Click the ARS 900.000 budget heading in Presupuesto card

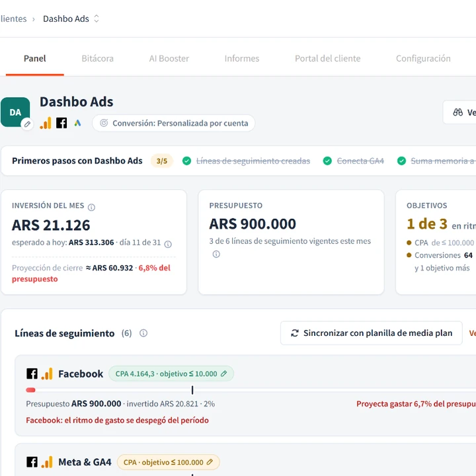point(253,224)
